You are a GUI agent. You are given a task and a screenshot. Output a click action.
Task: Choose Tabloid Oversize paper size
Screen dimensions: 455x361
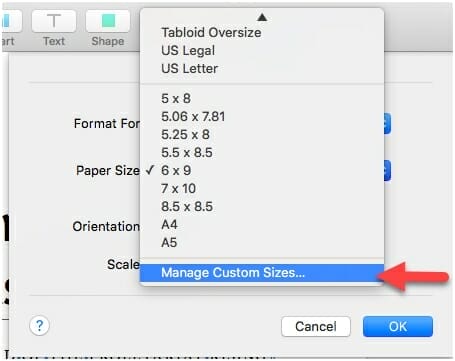262,32
